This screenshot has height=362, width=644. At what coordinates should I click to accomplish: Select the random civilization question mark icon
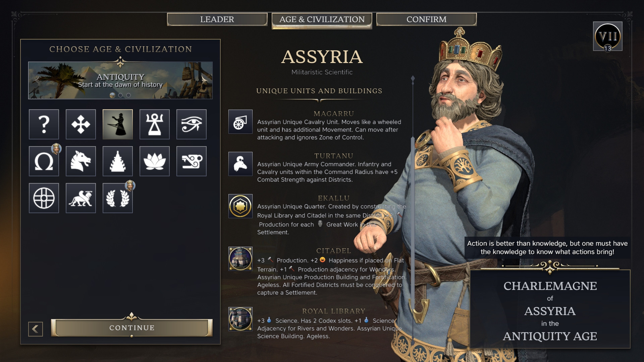(44, 124)
